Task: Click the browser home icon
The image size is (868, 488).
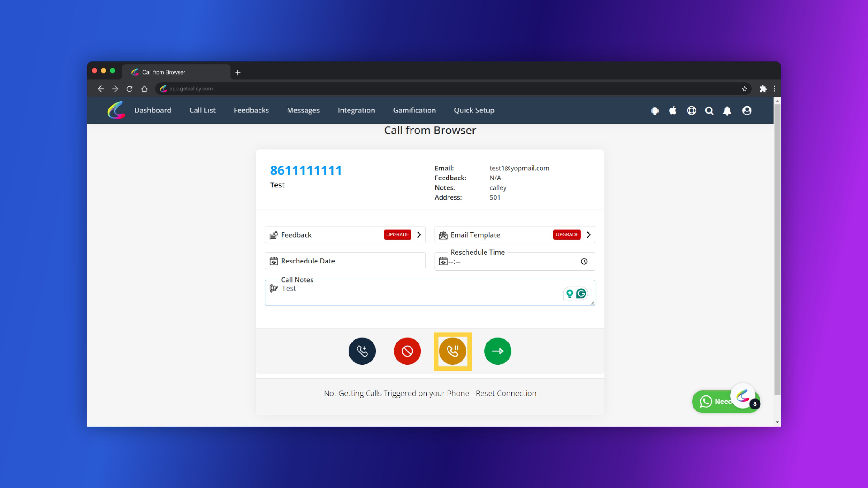Action: (x=144, y=89)
